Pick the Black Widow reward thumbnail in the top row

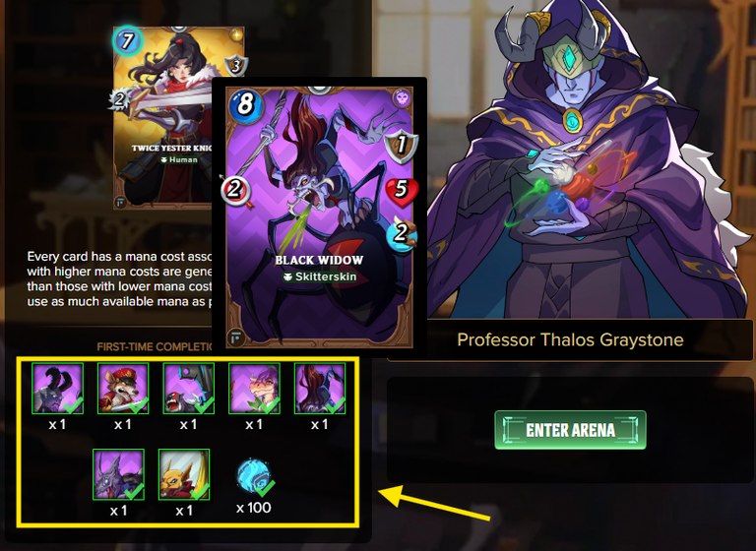(320, 389)
